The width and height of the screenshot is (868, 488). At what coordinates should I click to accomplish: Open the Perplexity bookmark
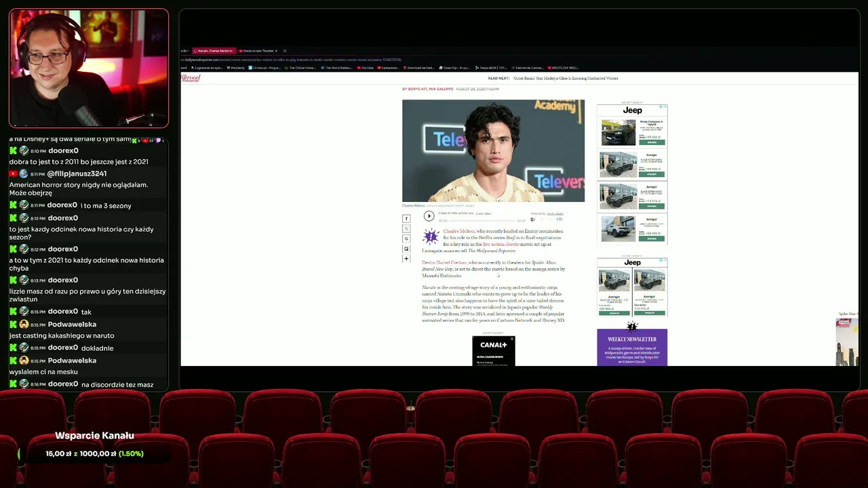[x=237, y=68]
